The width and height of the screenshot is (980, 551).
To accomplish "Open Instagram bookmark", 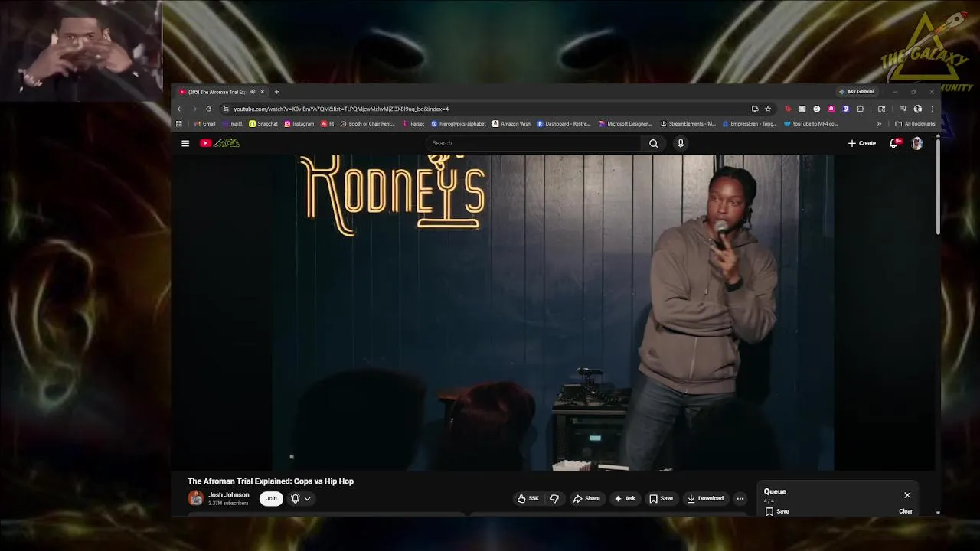I will tap(299, 123).
